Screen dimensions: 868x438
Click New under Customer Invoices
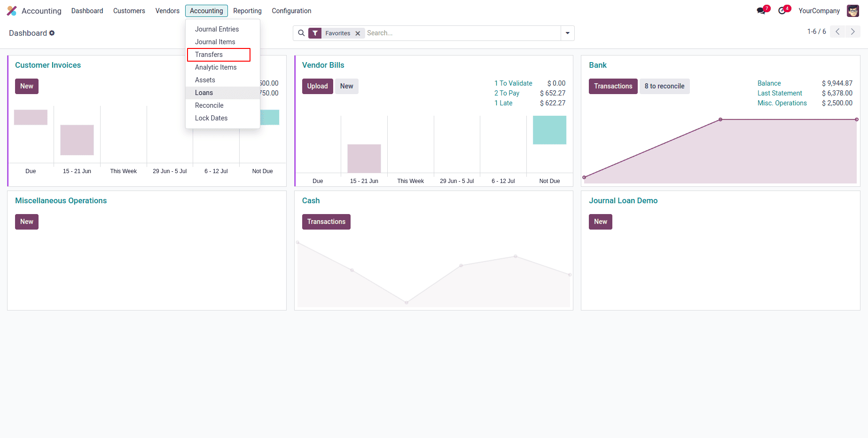click(x=26, y=86)
